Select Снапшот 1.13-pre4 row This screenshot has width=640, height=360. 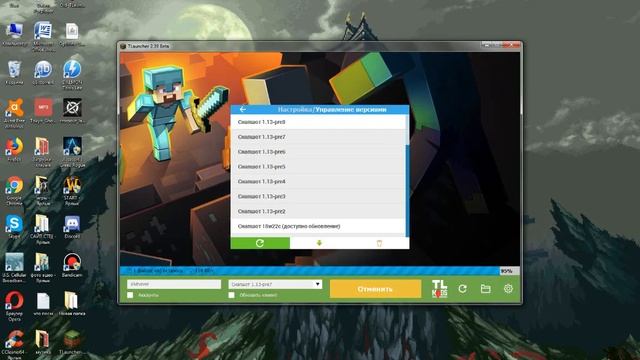point(318,182)
